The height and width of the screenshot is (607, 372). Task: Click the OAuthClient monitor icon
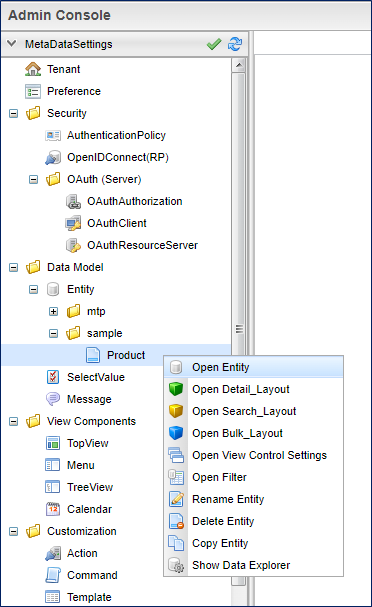(x=73, y=223)
